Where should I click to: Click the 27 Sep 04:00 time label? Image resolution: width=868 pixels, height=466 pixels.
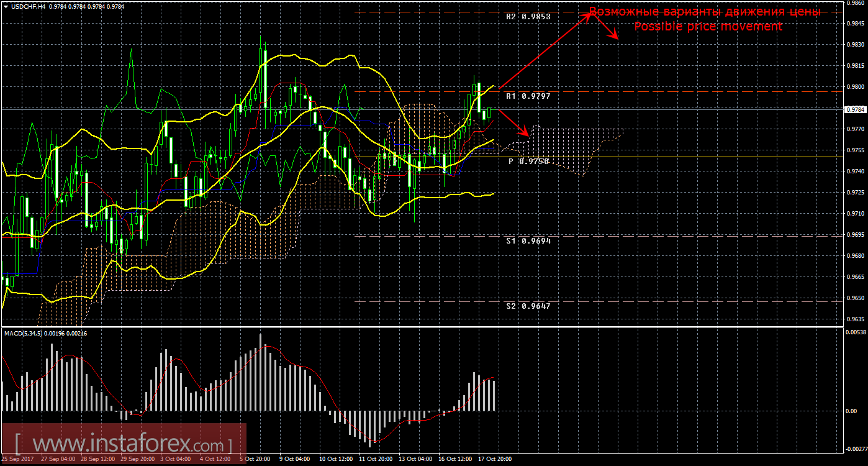[57, 459]
